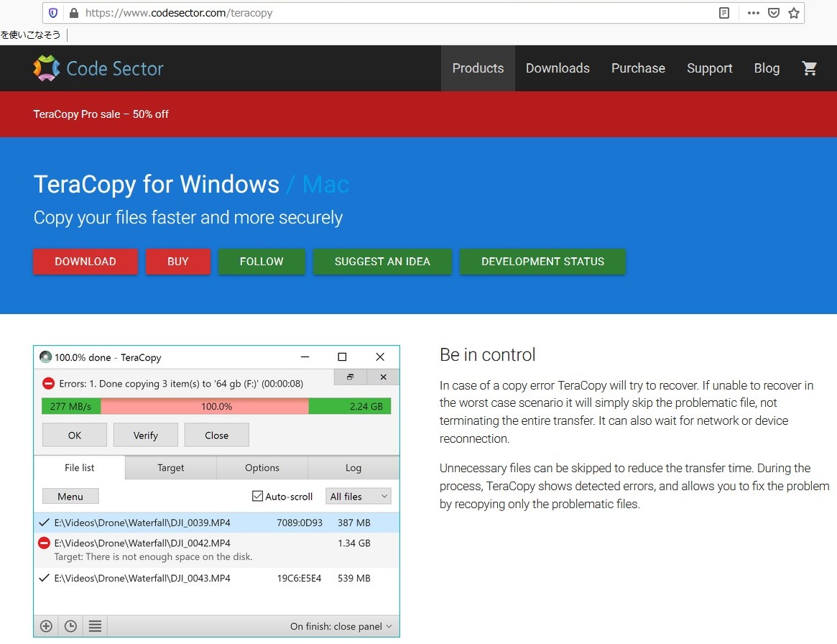Screen dimensions: 837x644
Task: Click the 539 MB file size
Action: tap(354, 578)
